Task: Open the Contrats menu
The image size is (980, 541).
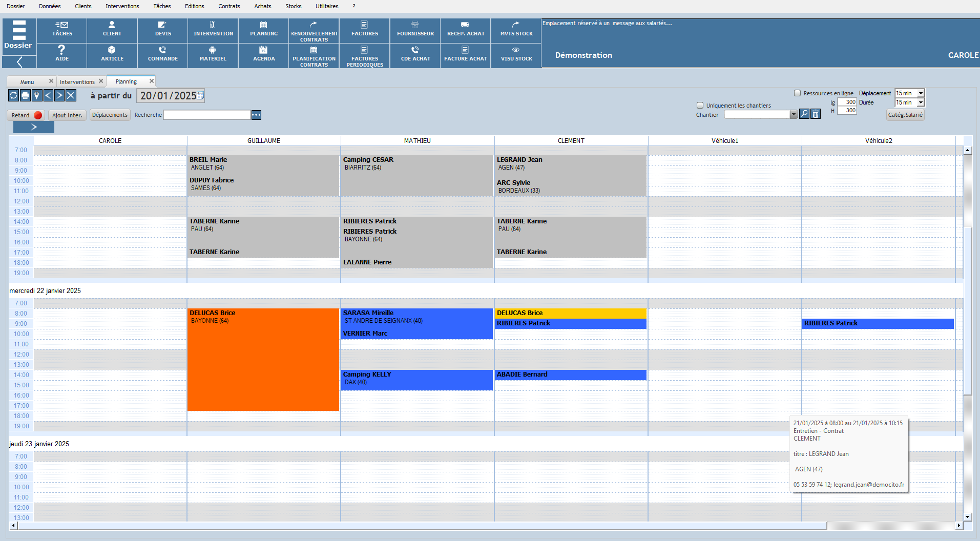Action: tap(229, 6)
